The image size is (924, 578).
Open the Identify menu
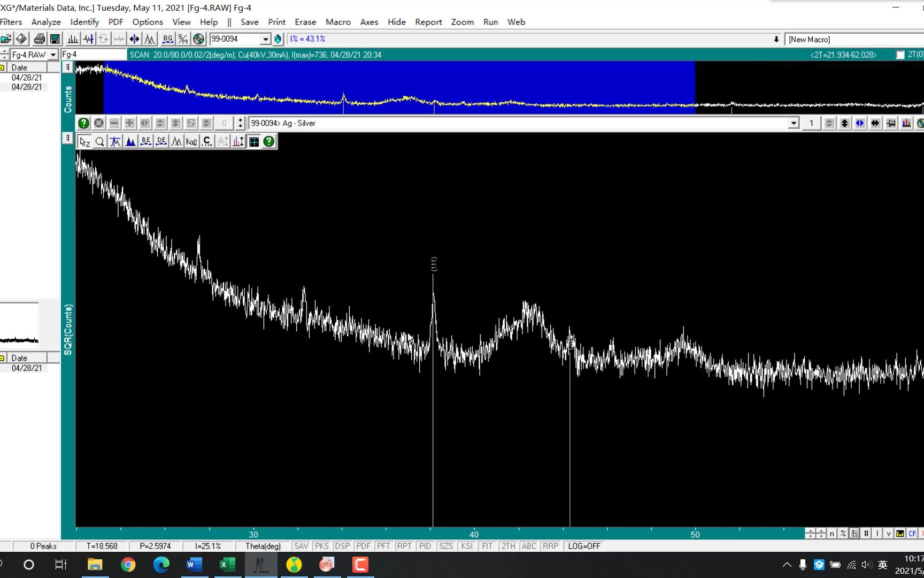click(x=84, y=22)
